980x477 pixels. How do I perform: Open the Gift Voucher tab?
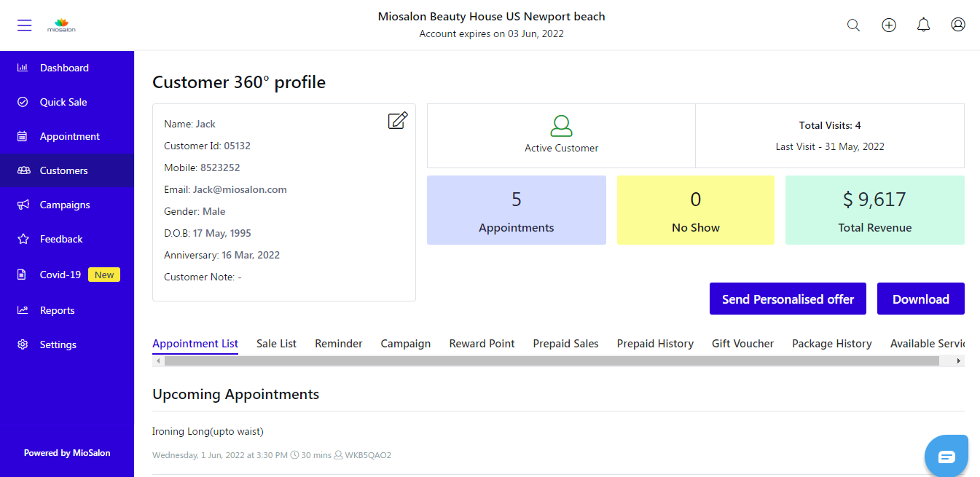click(742, 344)
